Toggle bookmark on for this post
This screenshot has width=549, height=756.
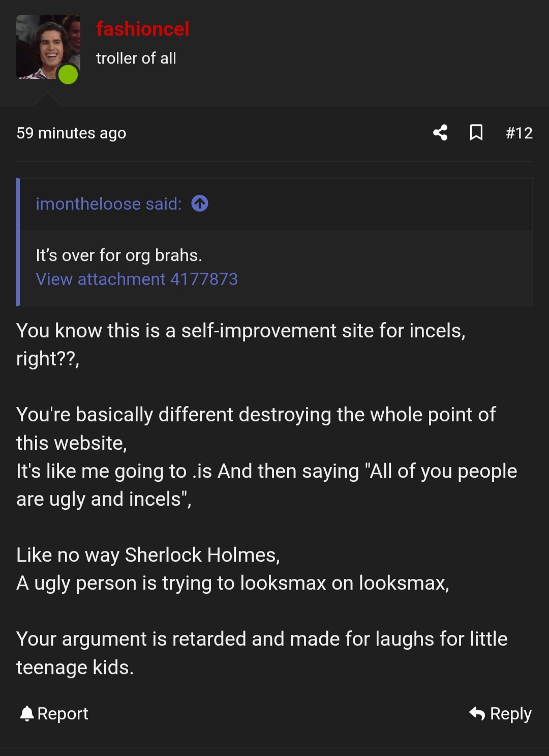(x=476, y=133)
